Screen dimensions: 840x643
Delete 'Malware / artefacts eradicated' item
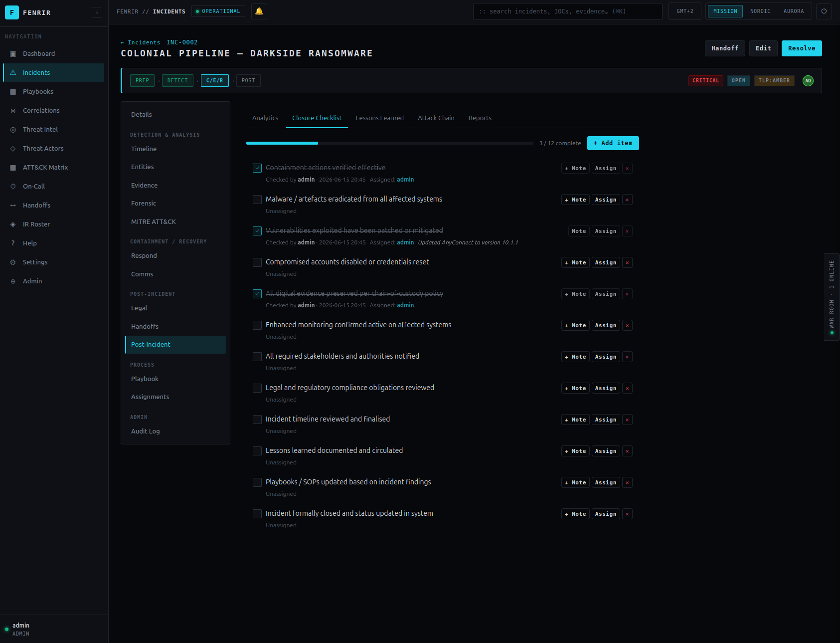(x=627, y=200)
